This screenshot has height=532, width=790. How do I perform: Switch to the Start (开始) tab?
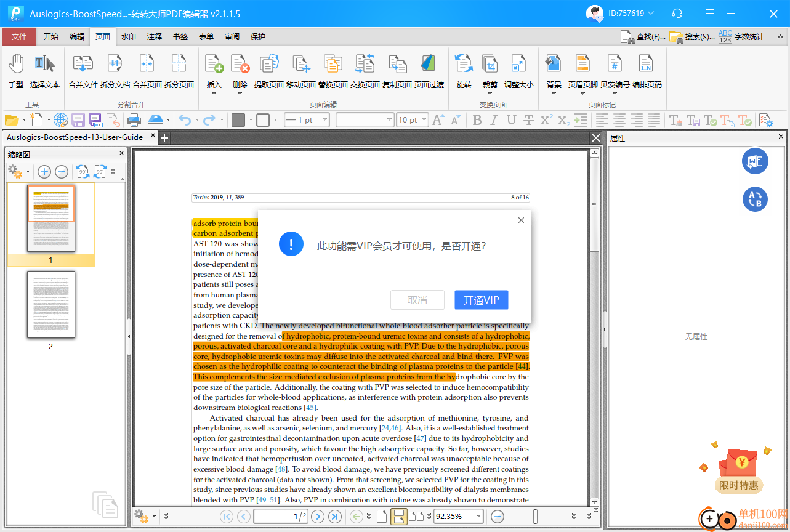tap(51, 36)
